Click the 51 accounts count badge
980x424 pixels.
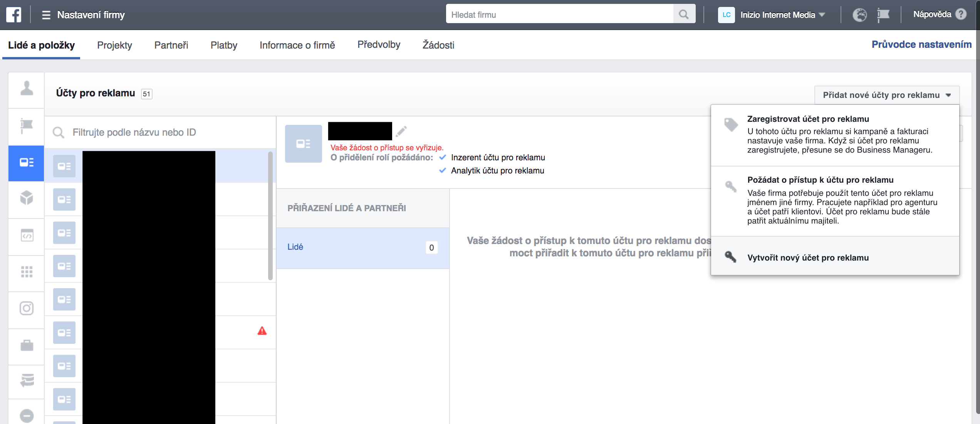click(146, 94)
